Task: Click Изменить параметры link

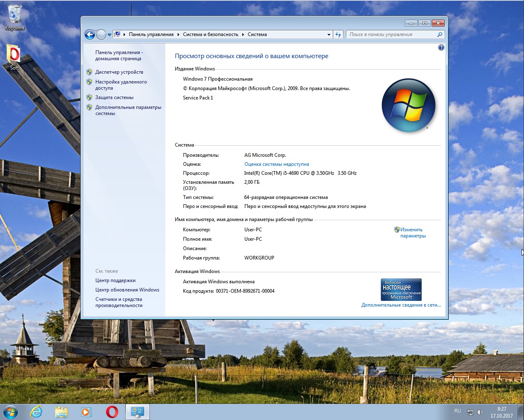Action: click(x=413, y=233)
